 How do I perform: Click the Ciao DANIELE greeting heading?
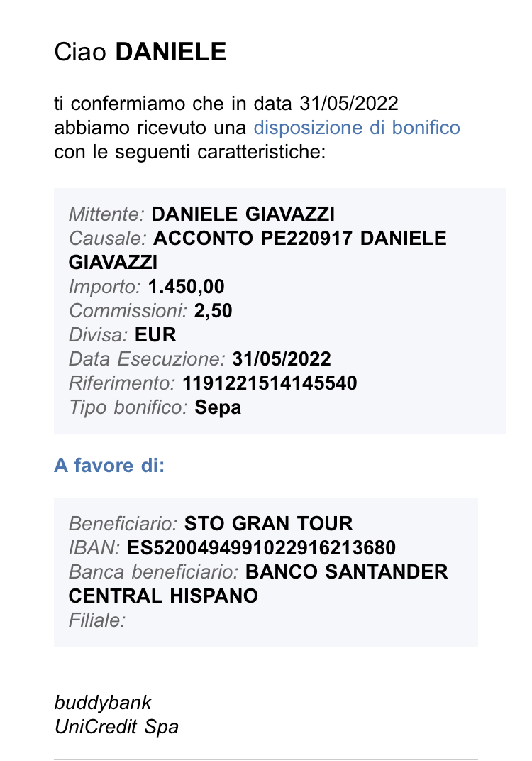(140, 52)
